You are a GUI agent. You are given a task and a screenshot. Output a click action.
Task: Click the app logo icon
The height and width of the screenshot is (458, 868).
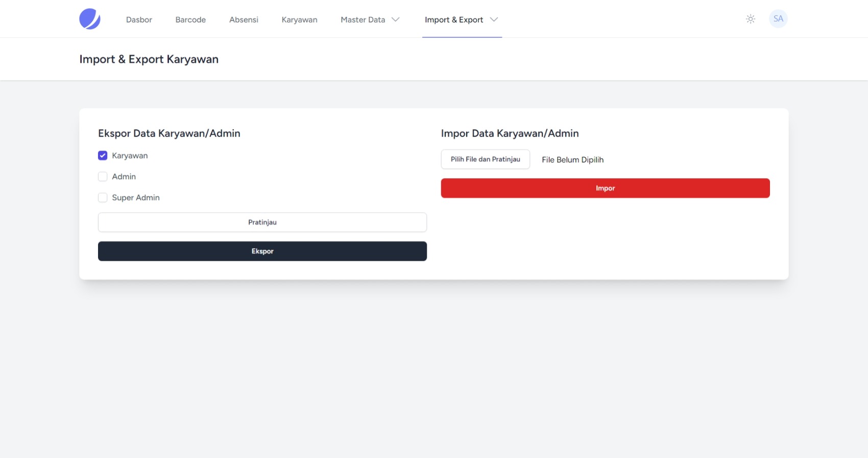click(90, 19)
